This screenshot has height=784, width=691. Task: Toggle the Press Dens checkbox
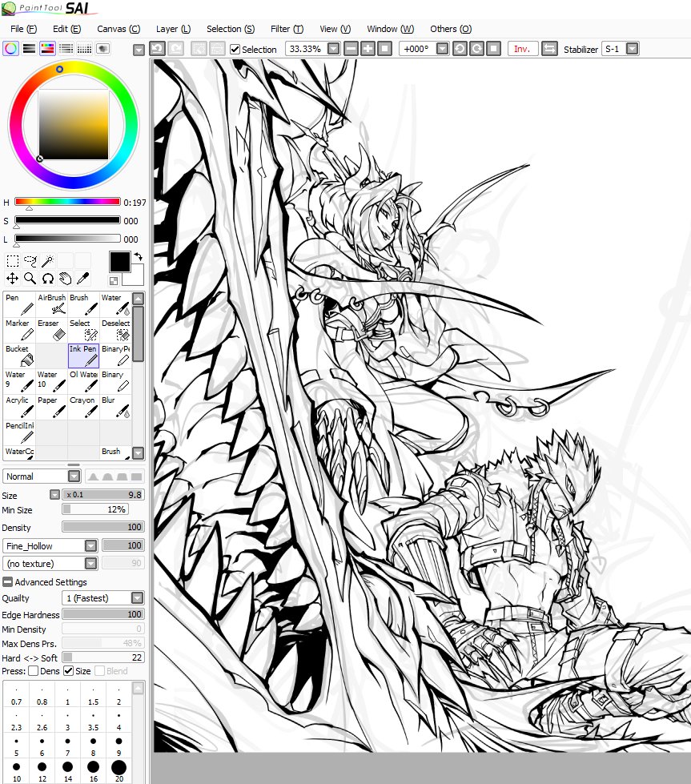(34, 671)
